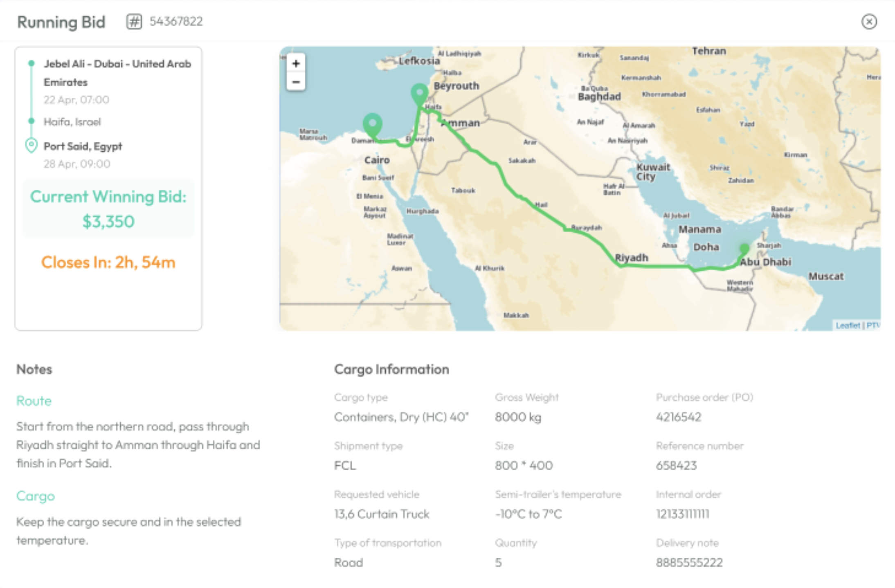Viewport: 895px width, 588px height.
Task: Click the Port Said map pin marker
Action: 373,124
